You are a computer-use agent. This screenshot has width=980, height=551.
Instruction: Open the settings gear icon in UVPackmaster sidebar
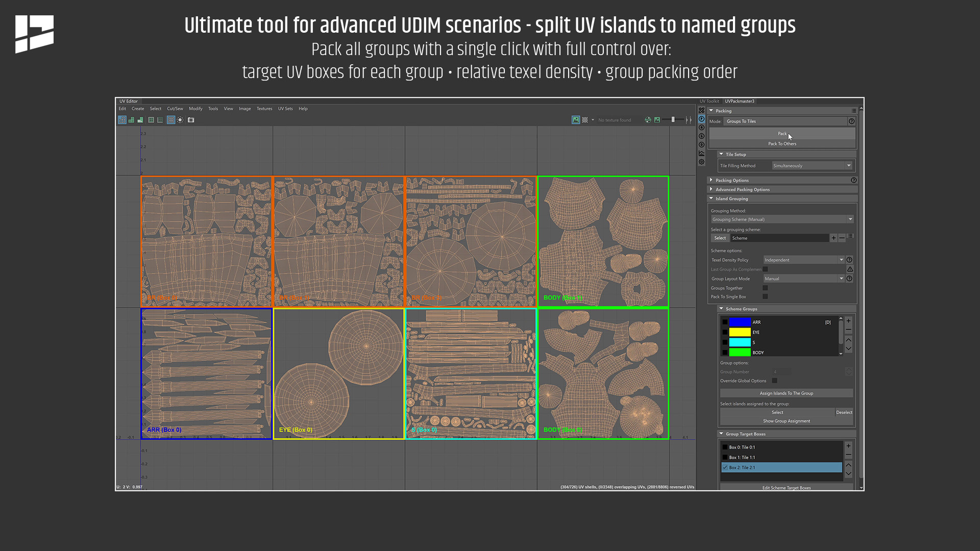702,162
